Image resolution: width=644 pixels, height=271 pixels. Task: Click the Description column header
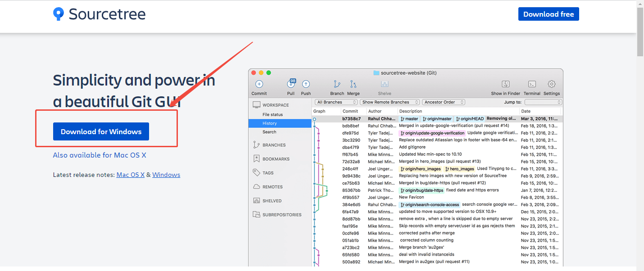pos(411,111)
